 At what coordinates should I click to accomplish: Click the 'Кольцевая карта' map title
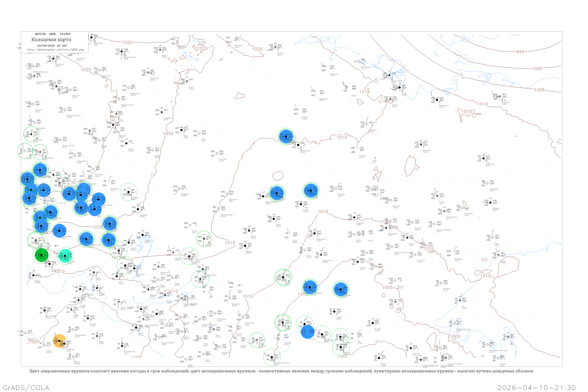51,40
